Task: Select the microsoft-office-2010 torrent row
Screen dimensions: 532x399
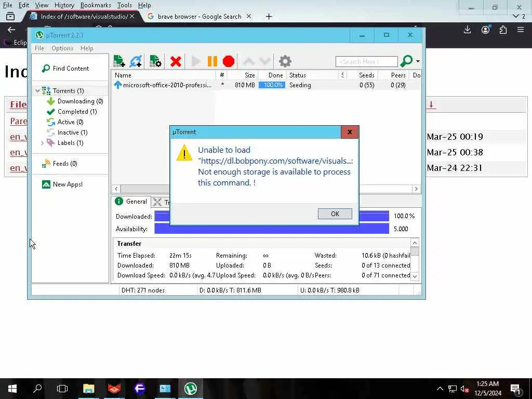Action: pyautogui.click(x=267, y=85)
